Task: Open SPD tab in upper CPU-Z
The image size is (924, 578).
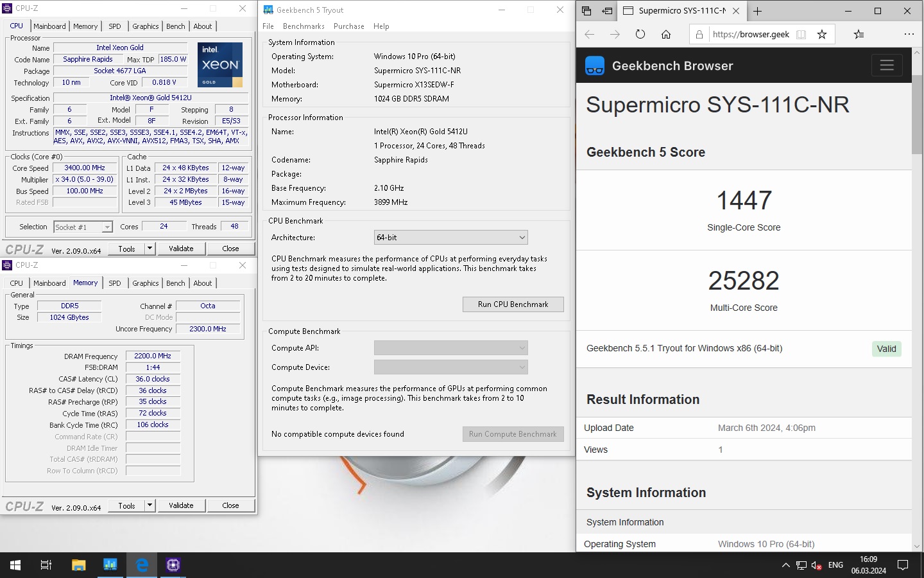Action: [x=115, y=26]
